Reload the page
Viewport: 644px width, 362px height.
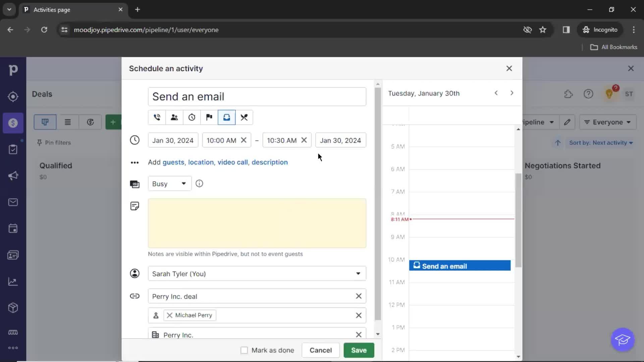pos(44,29)
